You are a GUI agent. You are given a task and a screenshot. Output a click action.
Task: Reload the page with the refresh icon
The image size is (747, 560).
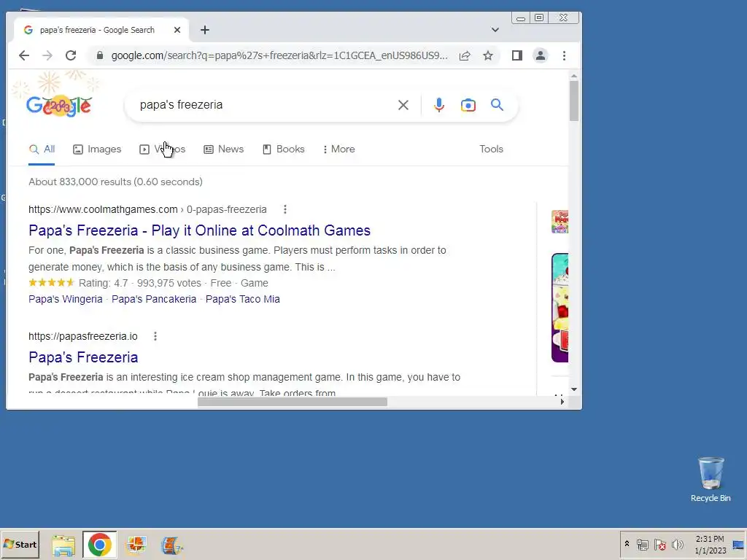(x=71, y=55)
